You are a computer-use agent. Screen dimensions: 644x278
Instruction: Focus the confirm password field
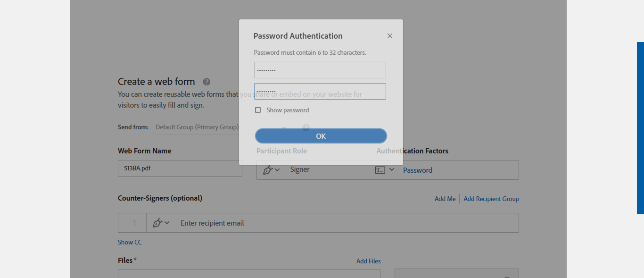coord(320,92)
